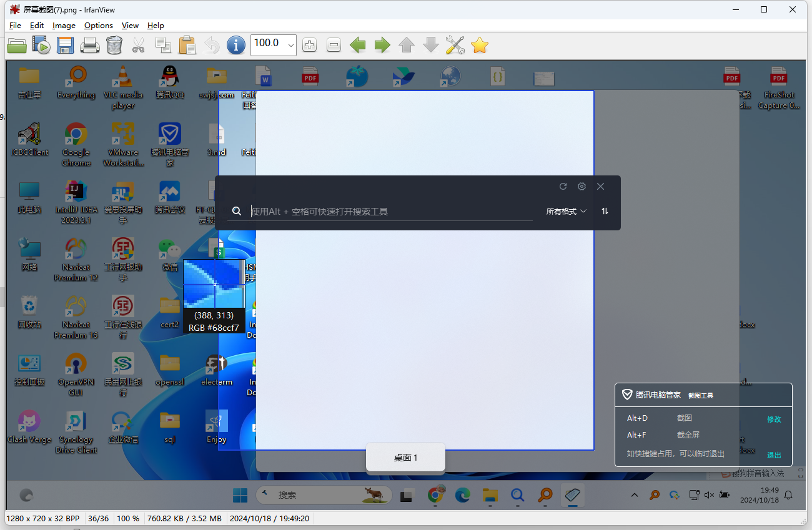Open the Edit menu

tap(37, 26)
